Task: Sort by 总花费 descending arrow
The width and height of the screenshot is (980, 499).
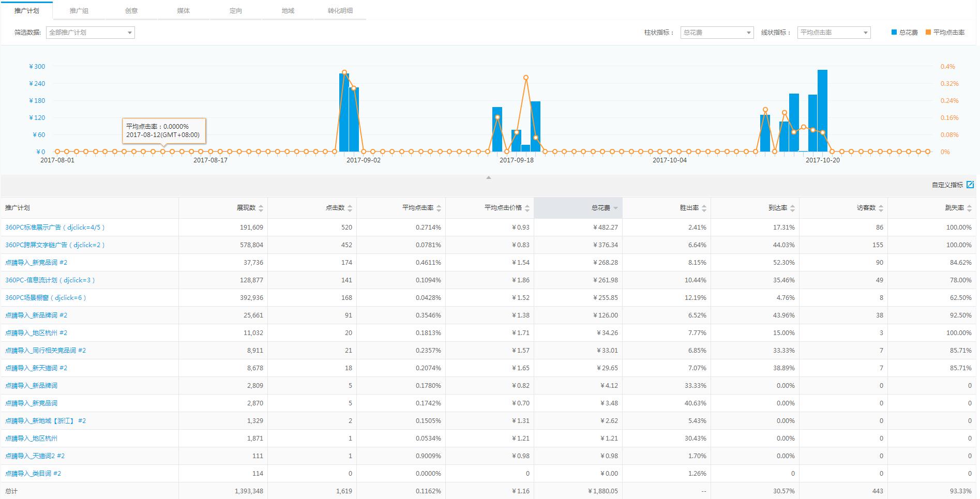Action: 615,208
